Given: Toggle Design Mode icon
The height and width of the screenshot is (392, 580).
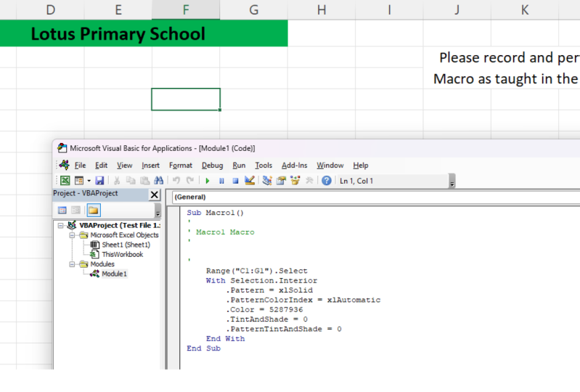Looking at the screenshot, I should click(250, 181).
